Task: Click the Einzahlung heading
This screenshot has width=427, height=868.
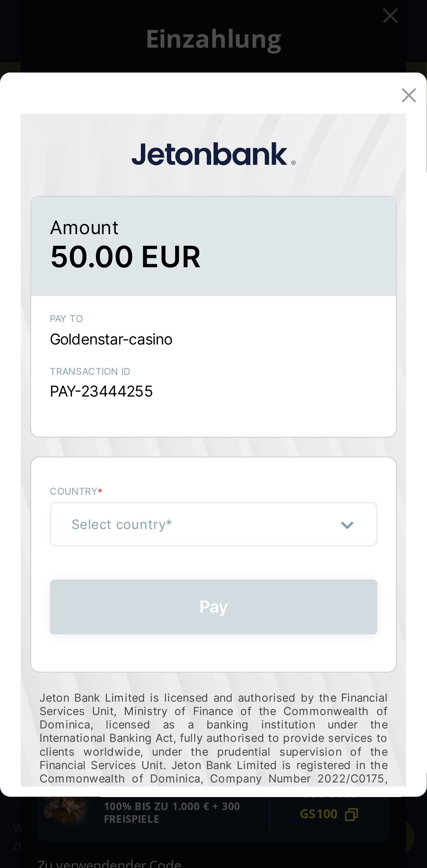Action: (x=213, y=39)
